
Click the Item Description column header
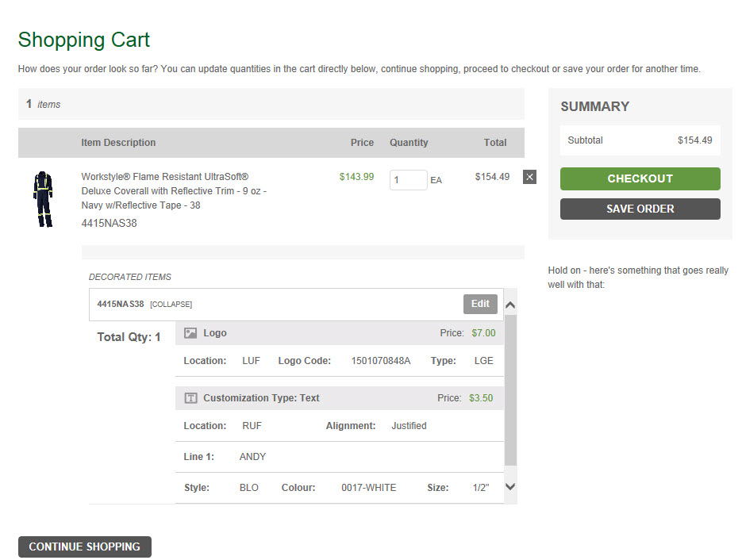118,143
